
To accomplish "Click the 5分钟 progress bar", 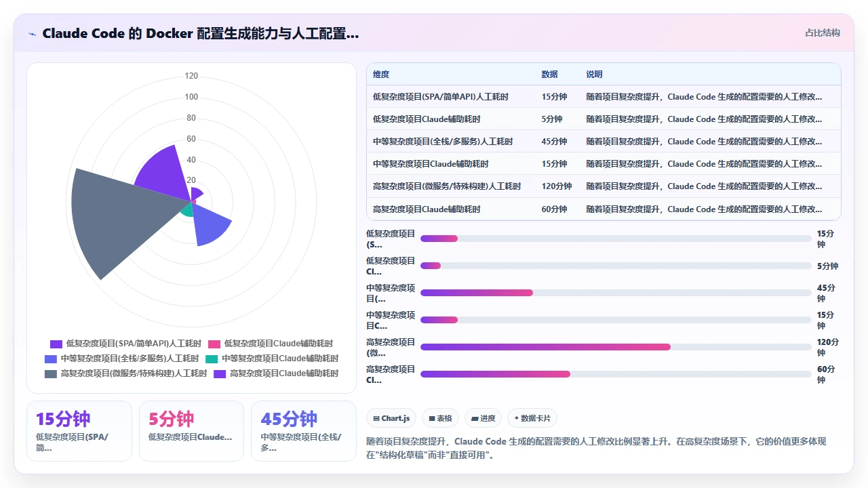I will (x=616, y=266).
